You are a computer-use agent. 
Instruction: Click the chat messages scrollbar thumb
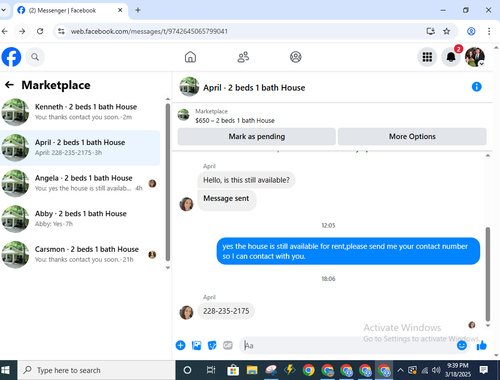488,274
